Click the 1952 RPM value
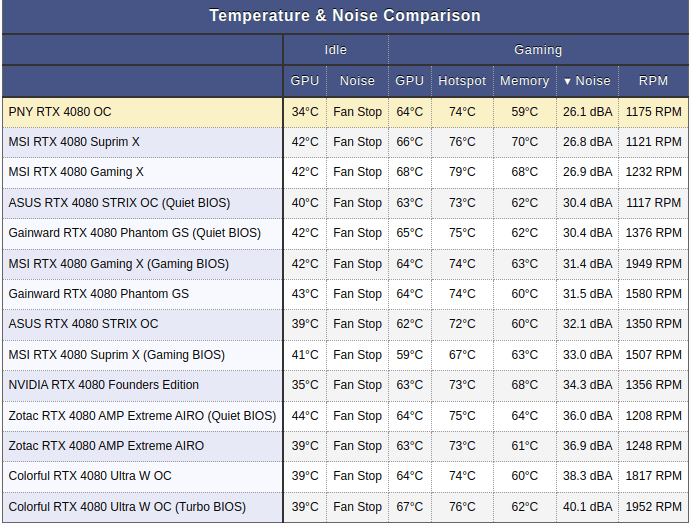691x527 pixels. click(x=654, y=507)
